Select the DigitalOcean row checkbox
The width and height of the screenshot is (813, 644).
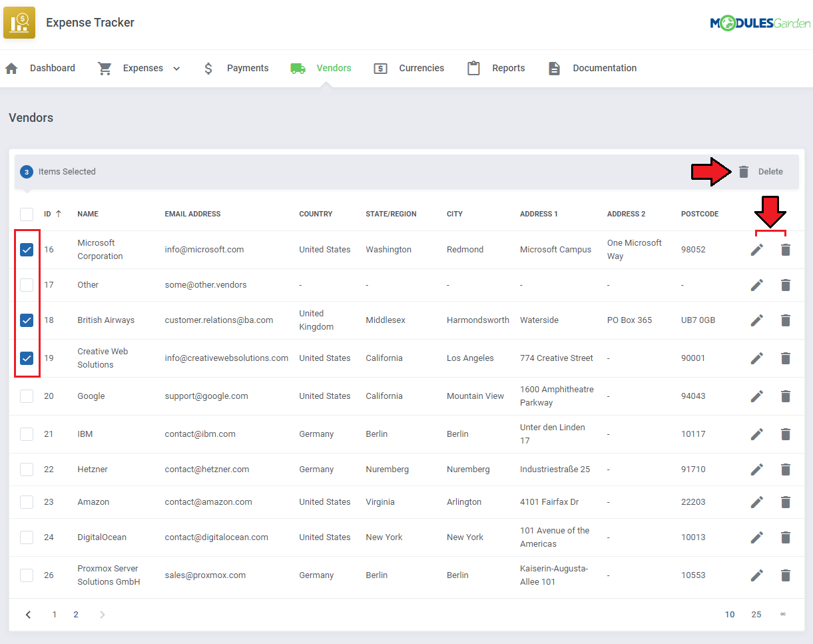[x=27, y=537]
